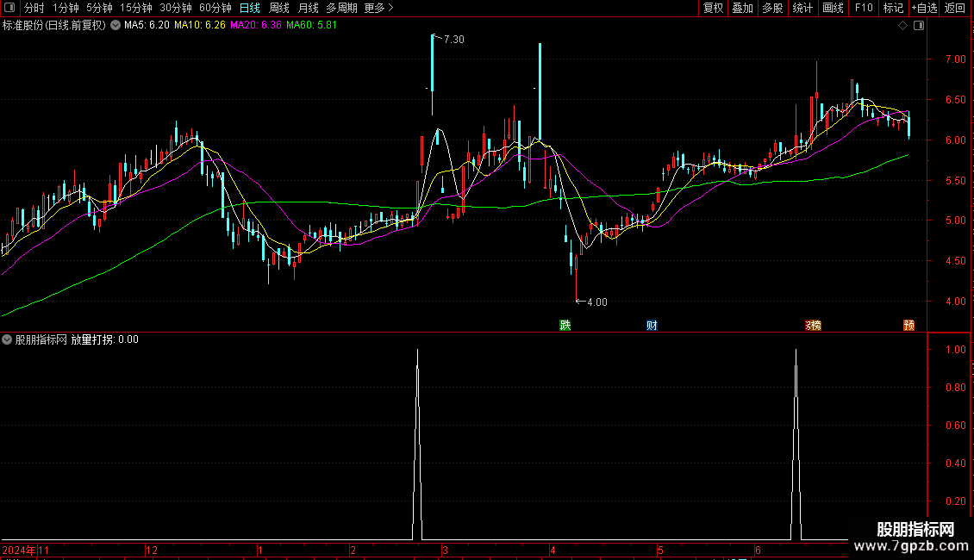Viewport: 974px width, 560px height.
Task: Select the 30分钟 period tab
Action: [175, 8]
